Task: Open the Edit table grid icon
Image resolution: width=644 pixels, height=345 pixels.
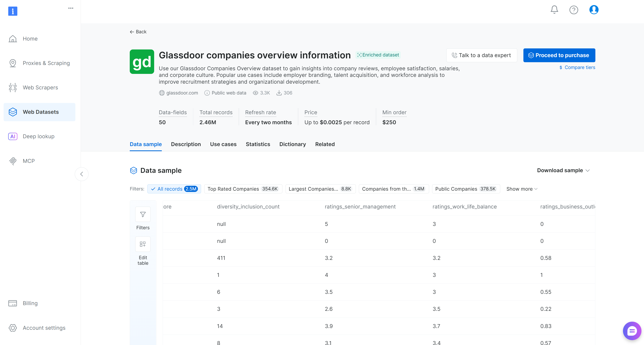Action: point(143,244)
